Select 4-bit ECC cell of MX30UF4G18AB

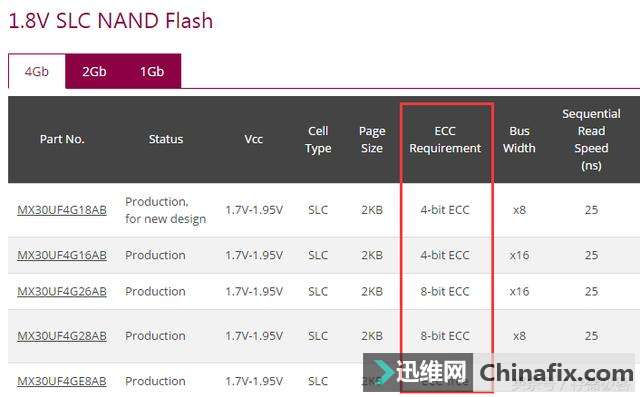(445, 210)
